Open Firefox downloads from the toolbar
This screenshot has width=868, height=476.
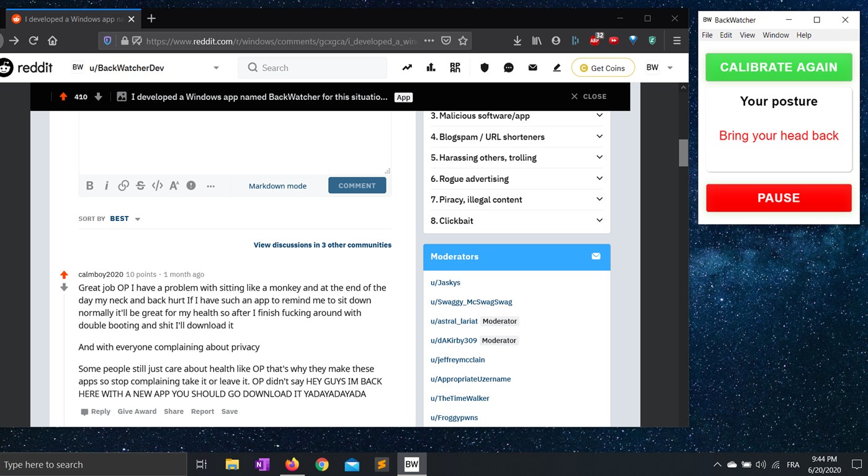coord(517,39)
